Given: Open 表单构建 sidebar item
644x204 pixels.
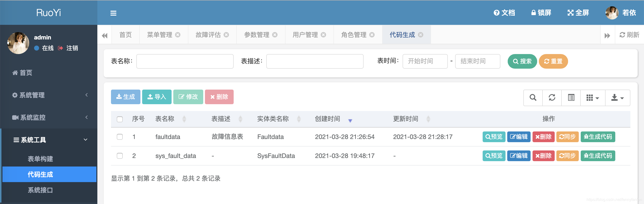Looking at the screenshot, I should point(49,159).
